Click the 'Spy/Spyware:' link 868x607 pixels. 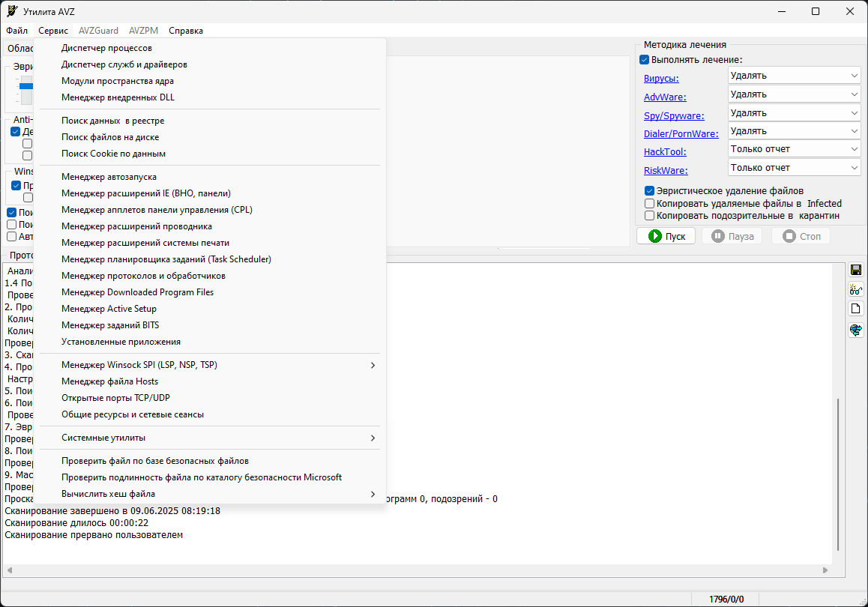[674, 116]
